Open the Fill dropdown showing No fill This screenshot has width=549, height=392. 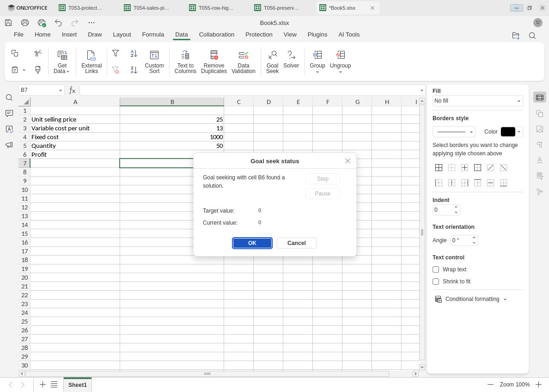tap(477, 101)
